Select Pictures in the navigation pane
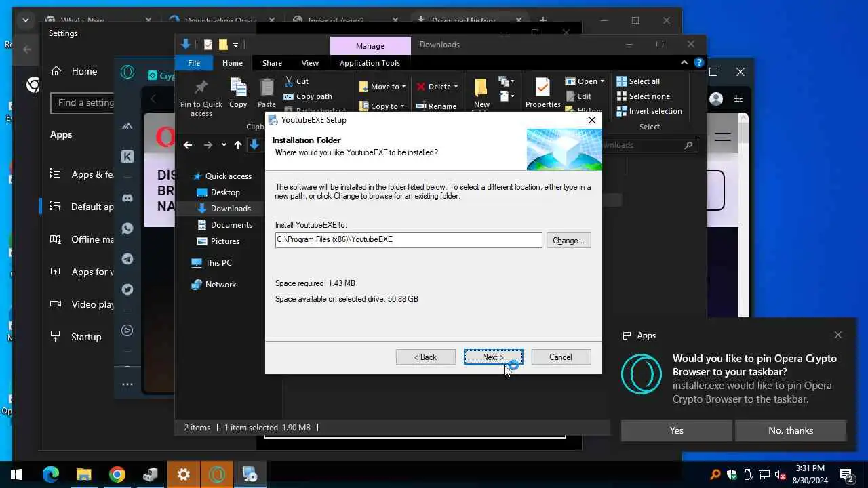 click(218, 241)
